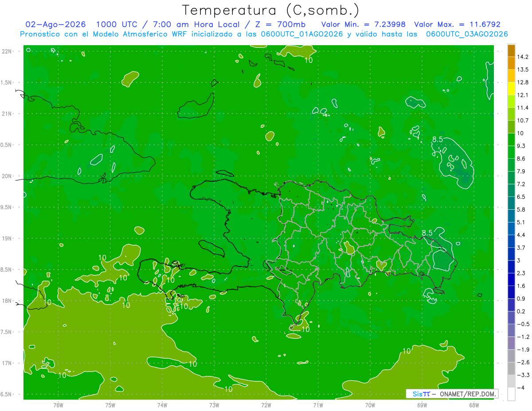Image resolution: width=532 pixels, height=411 pixels.
Task: Select the purple swatch between -1.9 and -1.2
Action: click(511, 343)
